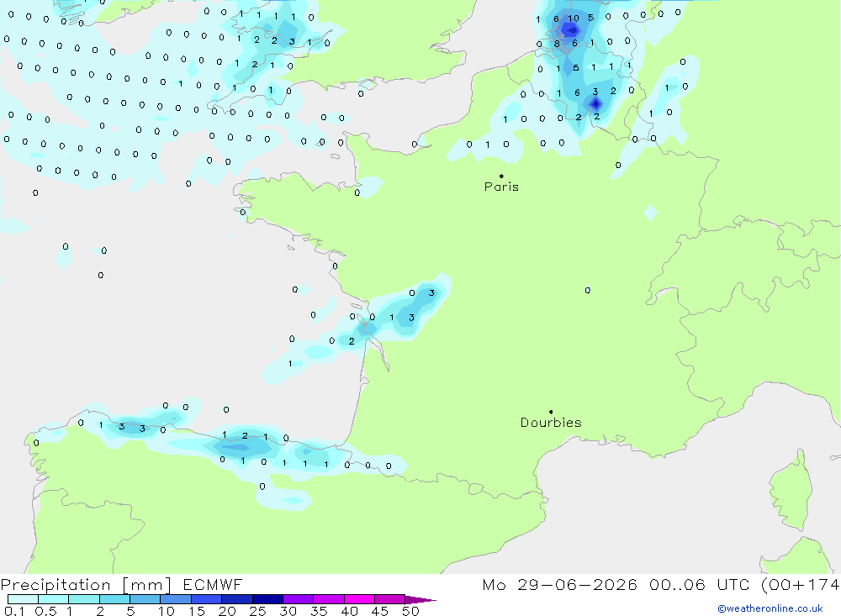
Task: Click the Dourbies dot marker
Action: [551, 412]
